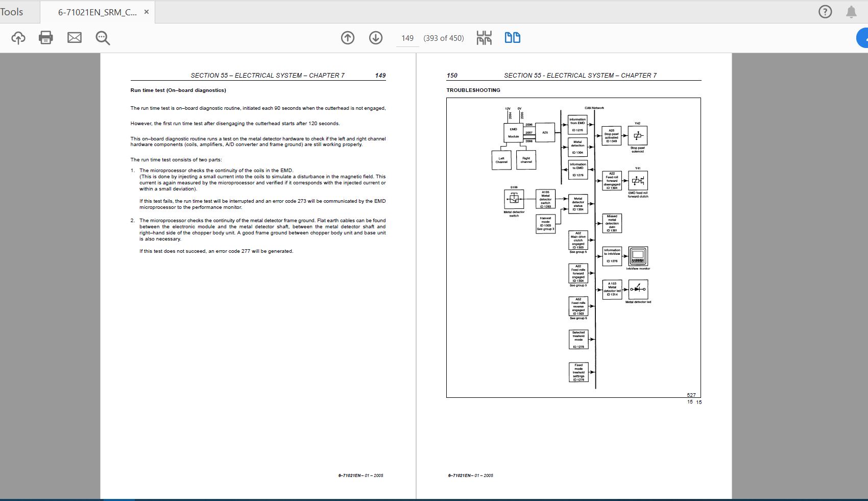Viewport: 868px width, 501px height.
Task: Click the Y41 EMD feed roll forward clutch symbol
Action: point(638,181)
